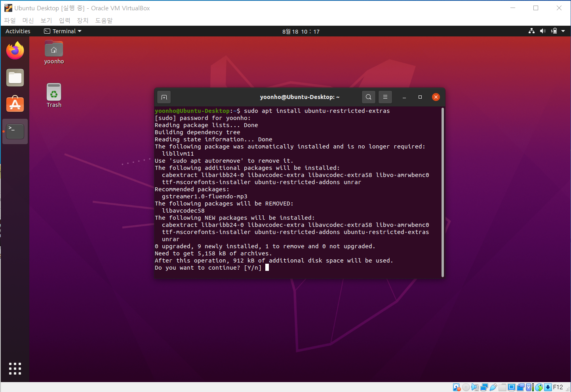Launch Ubuntu Software from the dock
The width and height of the screenshot is (571, 392).
15,104
